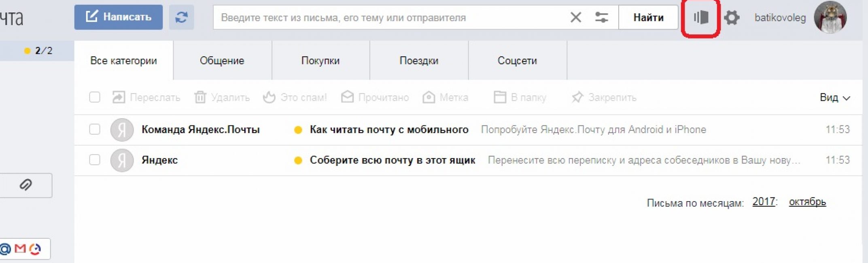
Task: Check the Яндекс message checkbox
Action: tap(95, 160)
